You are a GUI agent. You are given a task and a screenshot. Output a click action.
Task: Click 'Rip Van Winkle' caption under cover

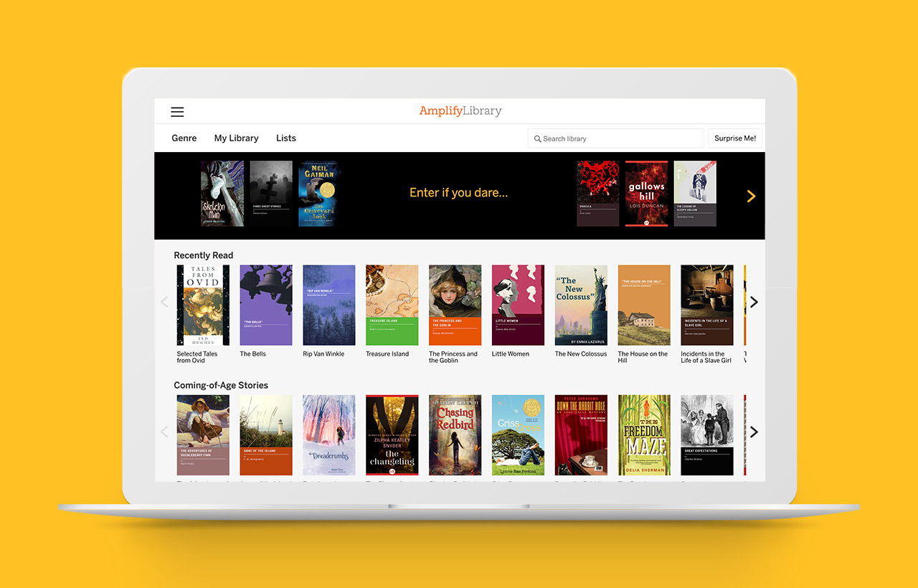point(323,354)
